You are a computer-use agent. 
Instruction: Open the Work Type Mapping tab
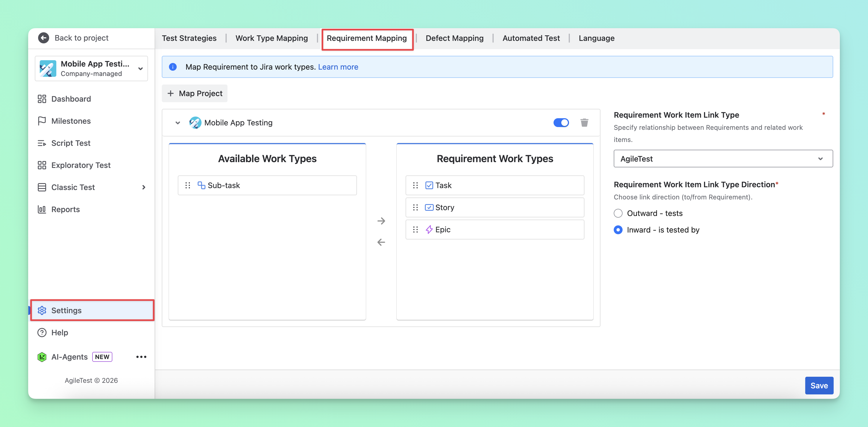tap(272, 38)
